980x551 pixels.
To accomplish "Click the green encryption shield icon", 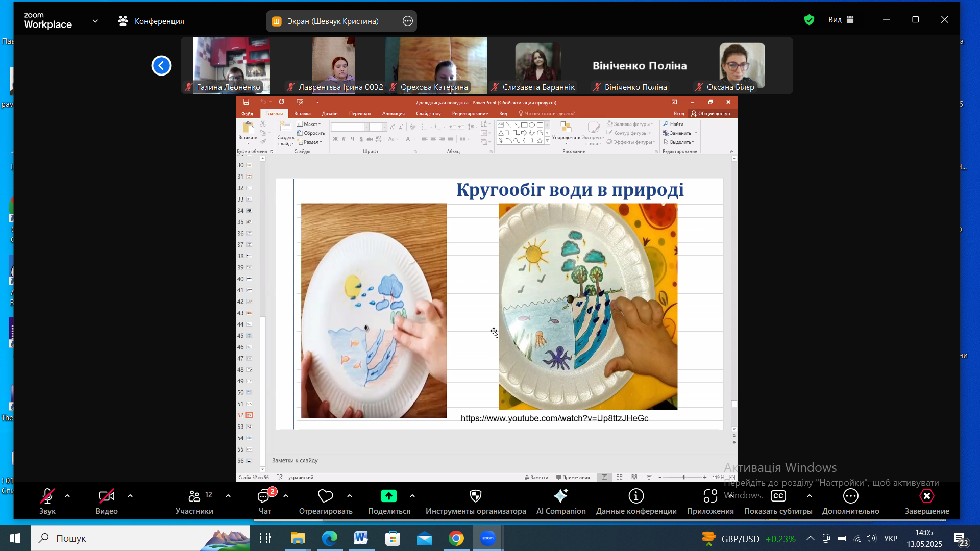I will coord(809,20).
